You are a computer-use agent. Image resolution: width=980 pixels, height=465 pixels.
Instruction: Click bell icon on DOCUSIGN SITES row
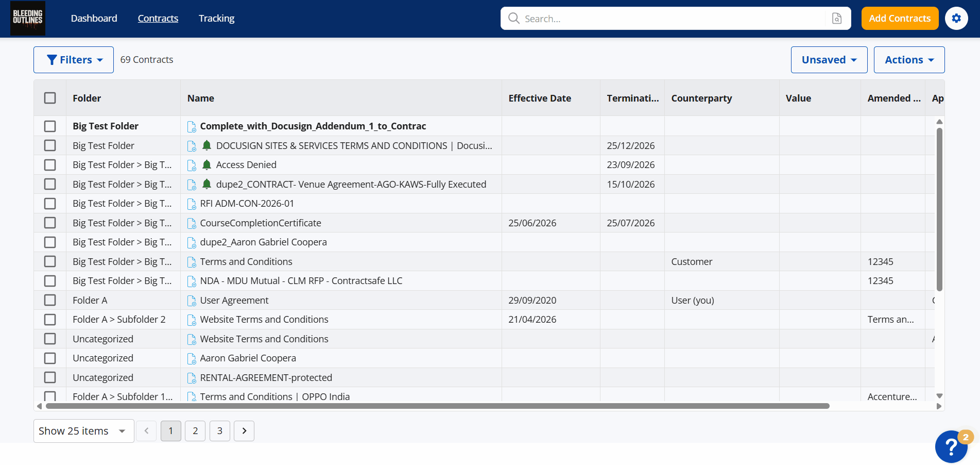pos(207,145)
